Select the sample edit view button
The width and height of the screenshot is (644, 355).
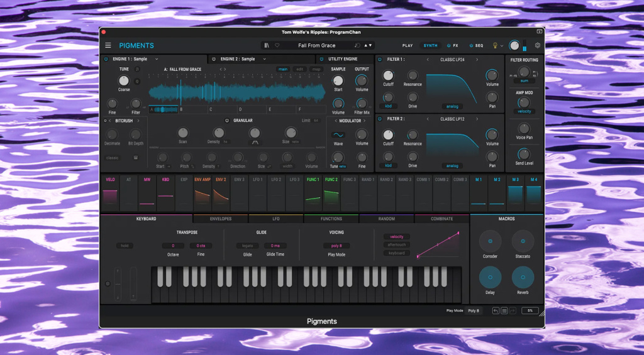coord(299,69)
